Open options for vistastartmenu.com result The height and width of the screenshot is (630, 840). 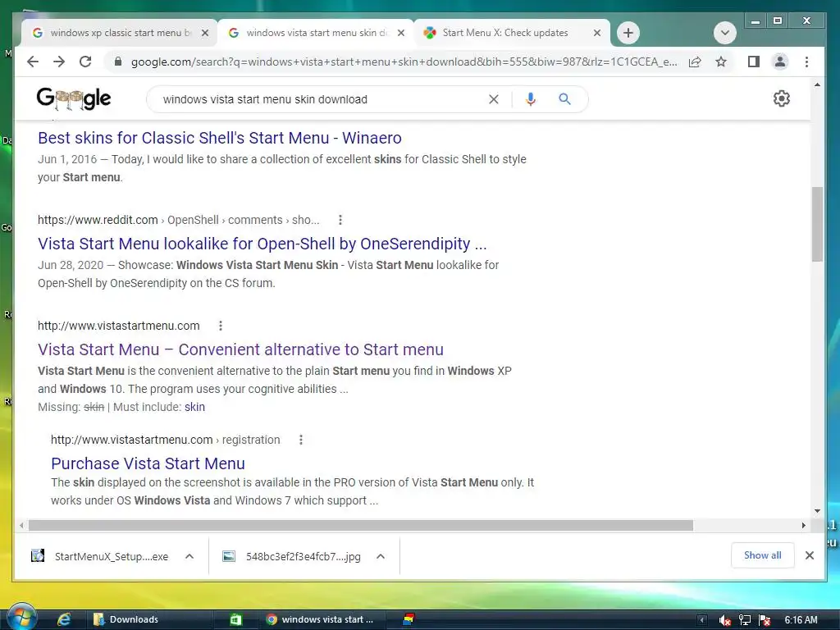[220, 326]
